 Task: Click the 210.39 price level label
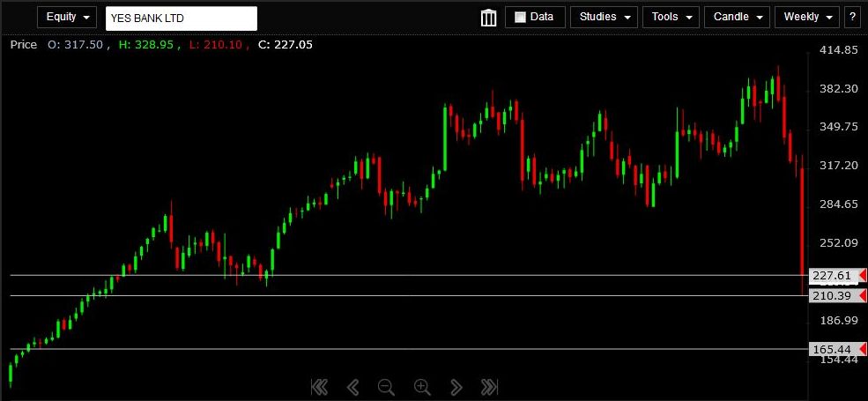(831, 295)
